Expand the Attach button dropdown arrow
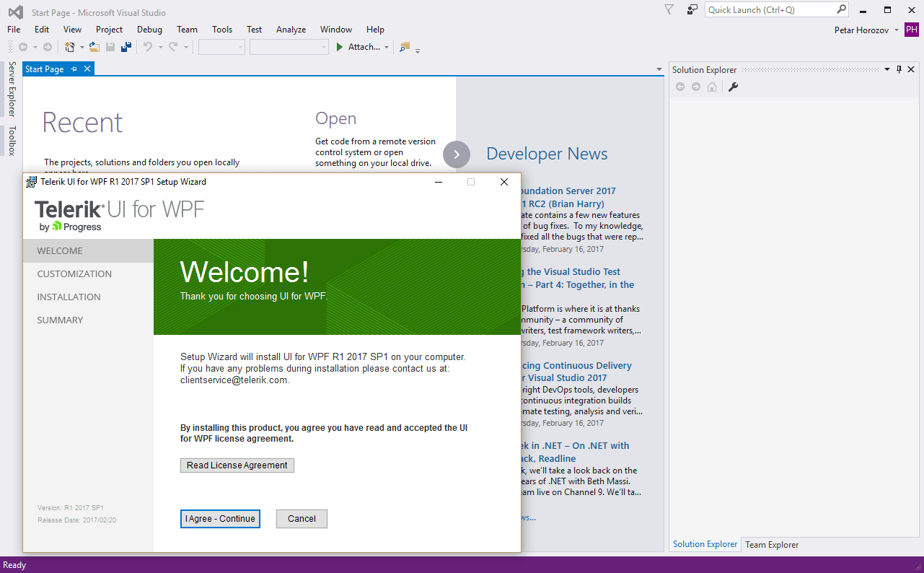The width and height of the screenshot is (924, 573). pos(387,48)
